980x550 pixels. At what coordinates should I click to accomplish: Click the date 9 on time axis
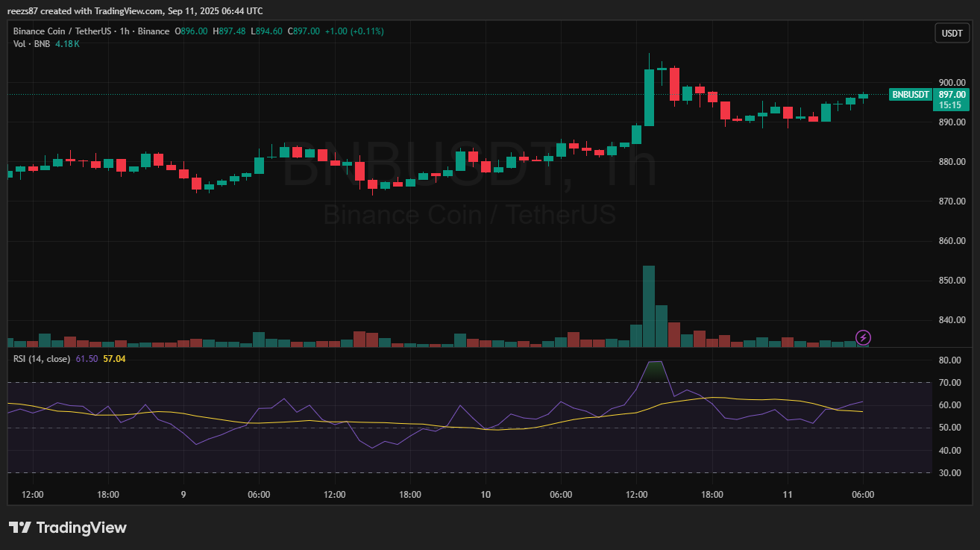point(183,495)
